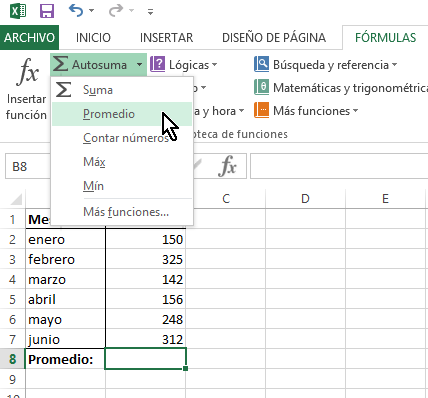Select the active empty cell B8
Viewport: 428px width, 398px height.
click(145, 359)
